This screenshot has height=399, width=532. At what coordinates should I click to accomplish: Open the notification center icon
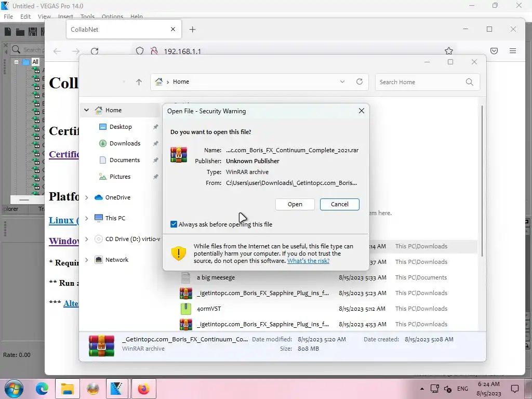515,389
